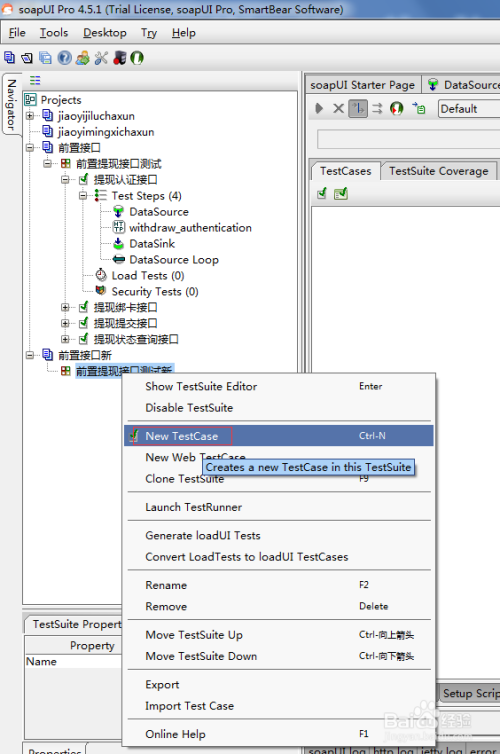The image size is (500, 754).
Task: Click the description input field below toolbar
Action: 408,139
